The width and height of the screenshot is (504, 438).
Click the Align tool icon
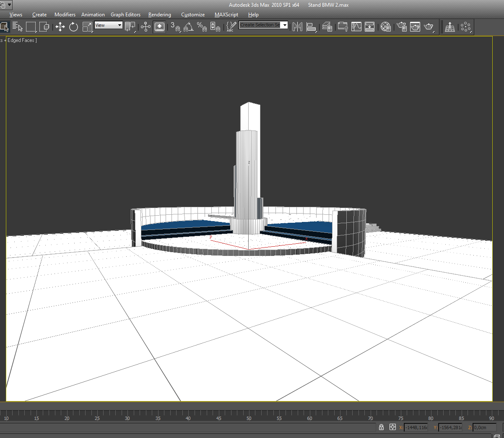click(311, 27)
